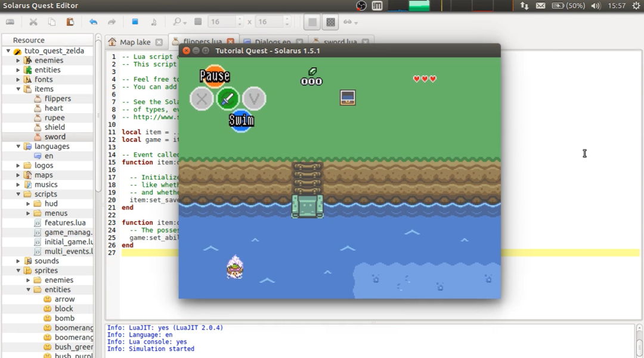The width and height of the screenshot is (644, 358).
Task: Select the bomb sprite entry
Action: 64,318
